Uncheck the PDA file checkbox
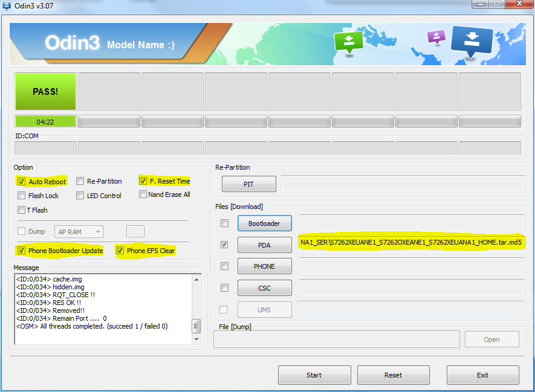Image resolution: width=535 pixels, height=392 pixels. [224, 244]
